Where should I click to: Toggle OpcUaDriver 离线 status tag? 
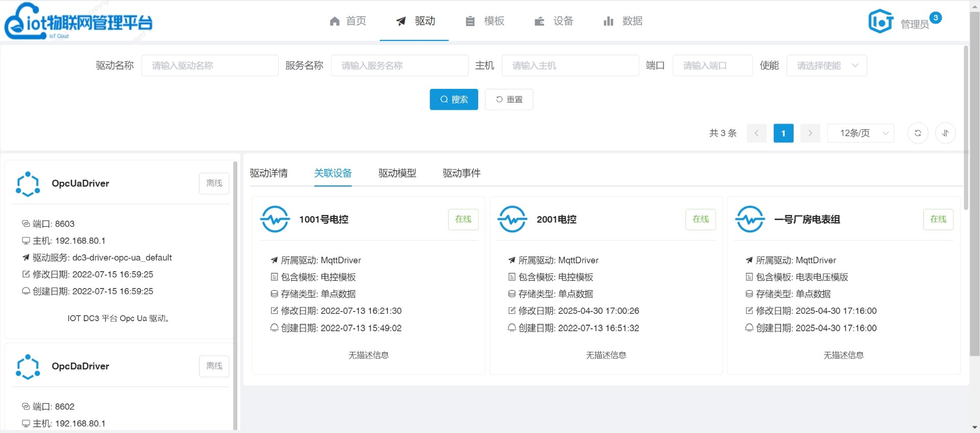(214, 183)
